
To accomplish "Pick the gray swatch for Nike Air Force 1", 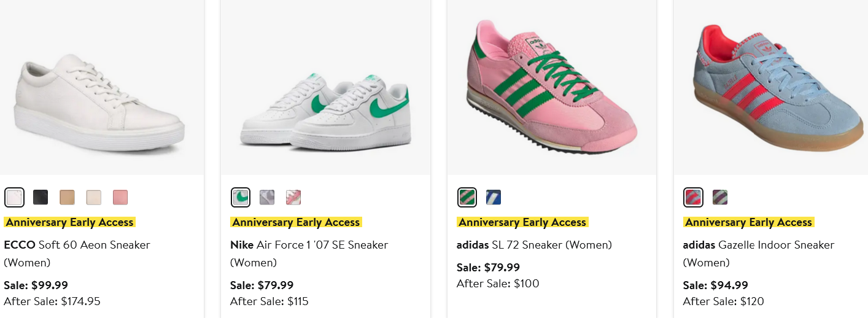I will point(267,197).
